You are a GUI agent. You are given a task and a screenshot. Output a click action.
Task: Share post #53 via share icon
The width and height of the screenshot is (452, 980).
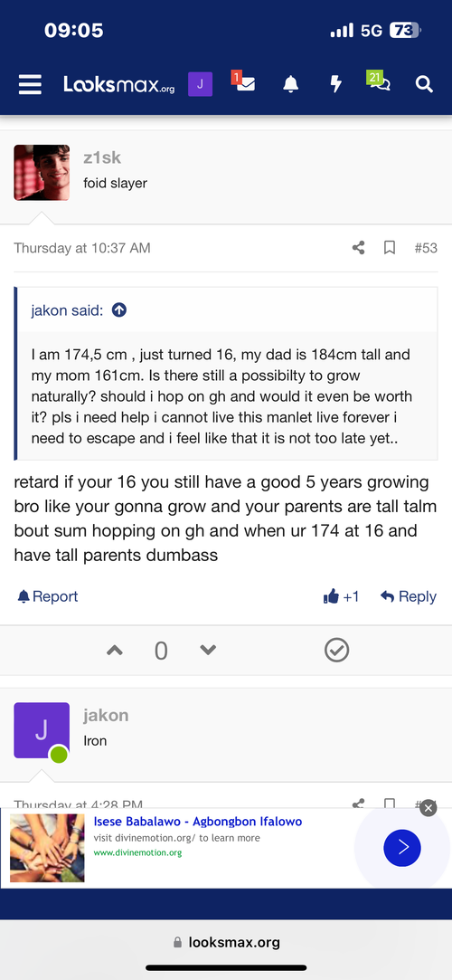pos(358,248)
